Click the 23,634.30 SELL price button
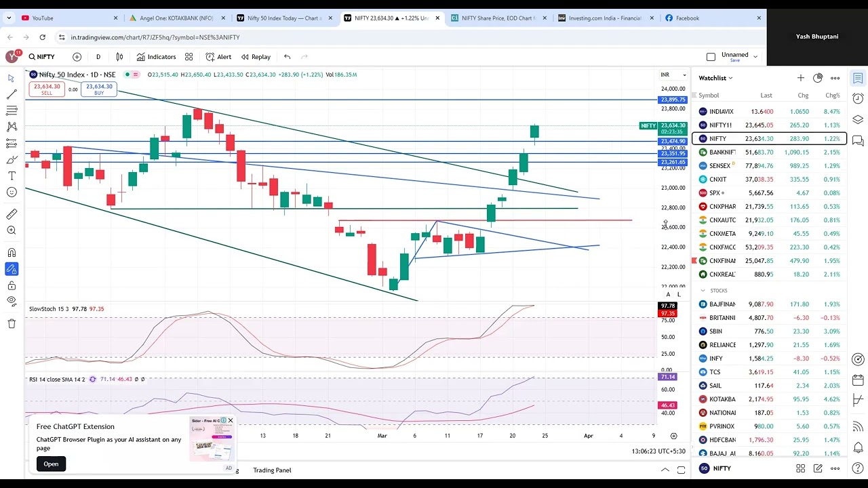This screenshot has width=868, height=488. (46, 89)
